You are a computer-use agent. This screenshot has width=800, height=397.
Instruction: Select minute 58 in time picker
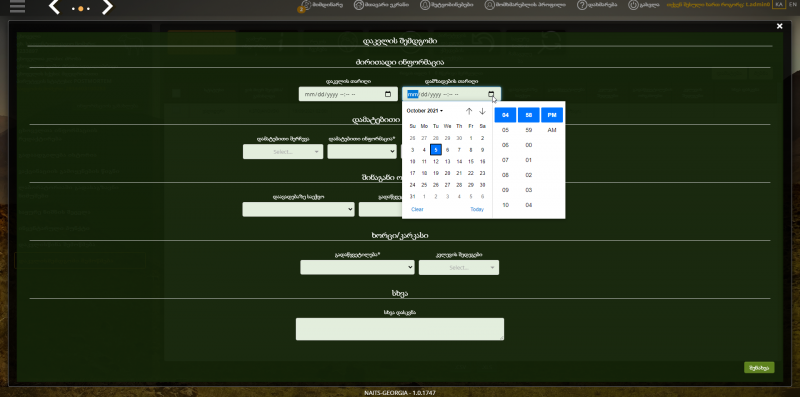click(x=529, y=115)
